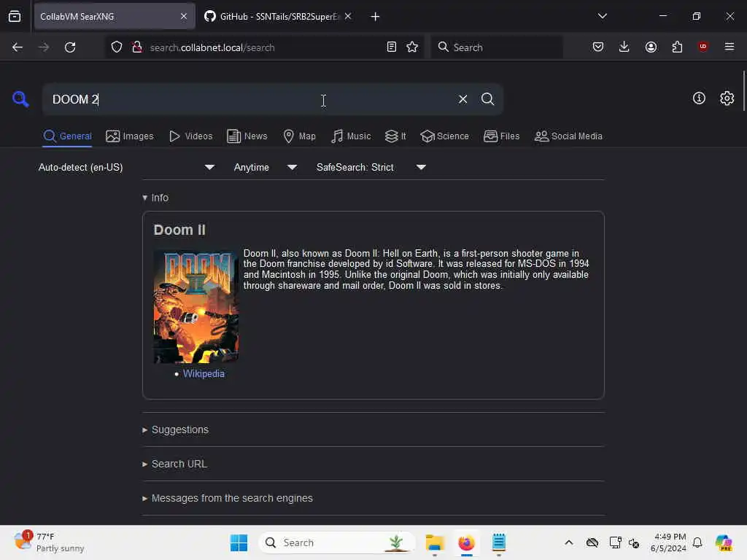Open the Auto-detect (en-US) language dropdown
This screenshot has height=560, width=747.
coord(126,167)
